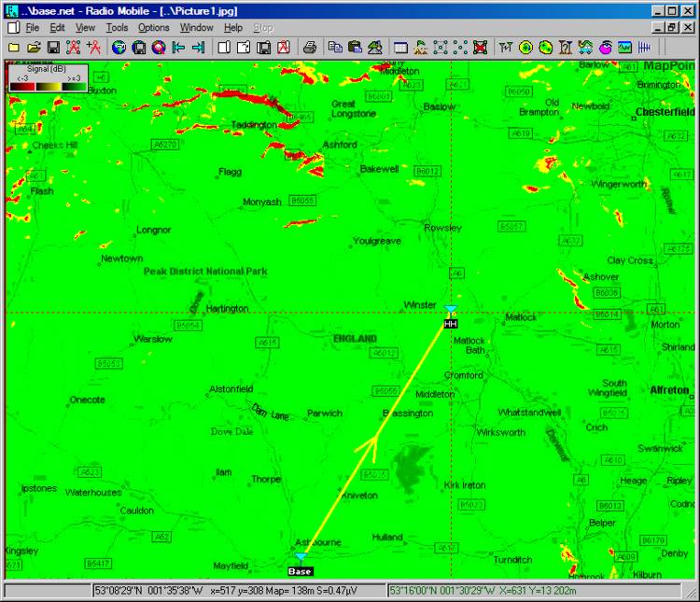Screen dimensions: 700x602
Task: Open the Edit menu
Action: 57,28
